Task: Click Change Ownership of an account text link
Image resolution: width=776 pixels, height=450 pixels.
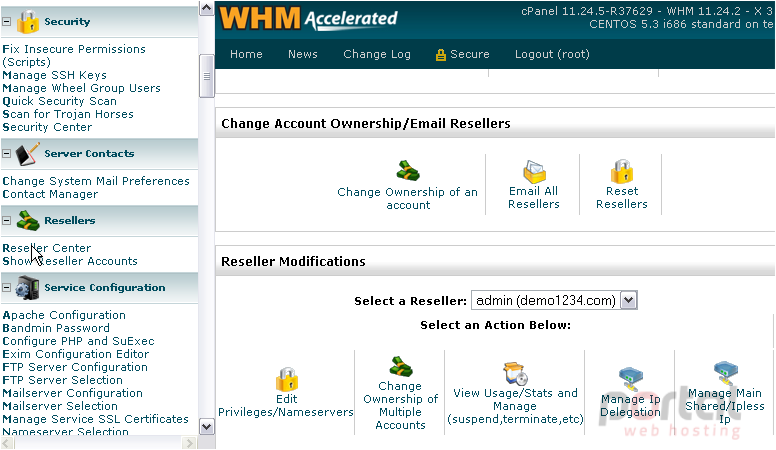Action: click(408, 199)
